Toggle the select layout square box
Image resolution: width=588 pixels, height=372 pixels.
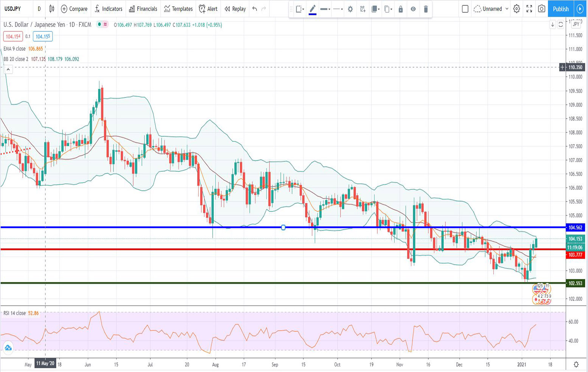[465, 9]
